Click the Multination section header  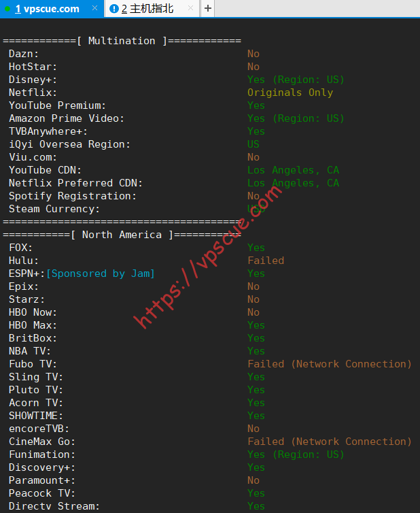122,41
